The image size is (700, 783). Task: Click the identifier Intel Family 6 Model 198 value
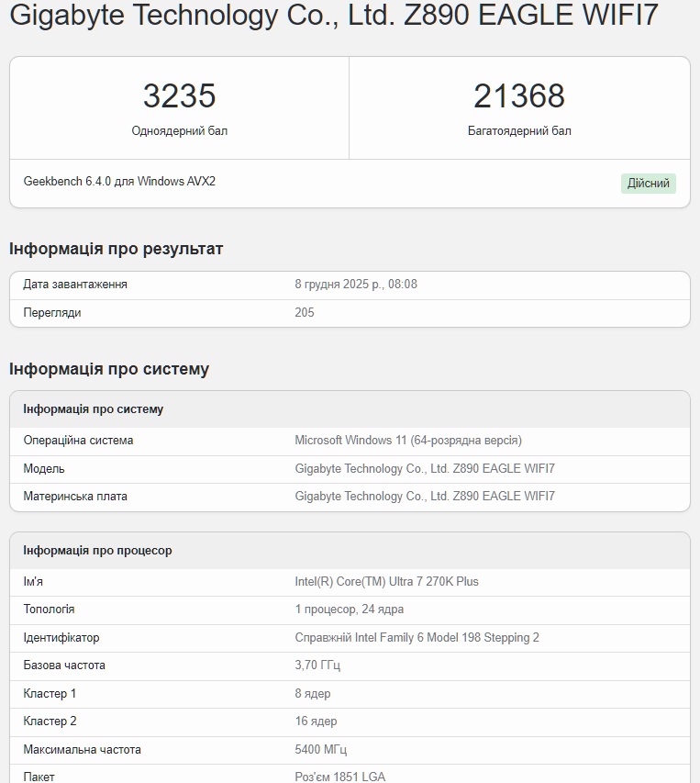(x=417, y=638)
